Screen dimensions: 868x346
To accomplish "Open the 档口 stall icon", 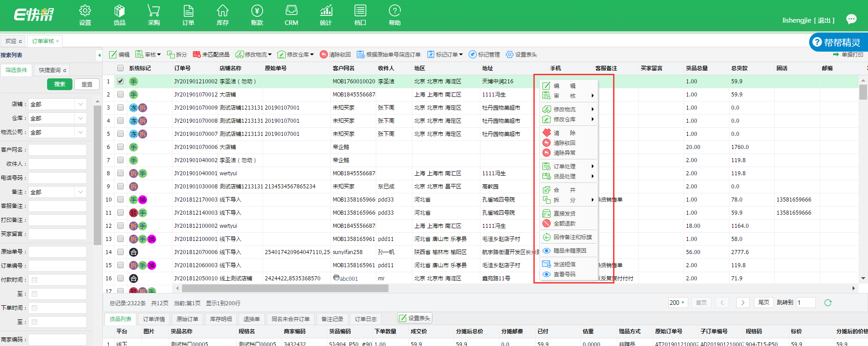I will 360,15.
